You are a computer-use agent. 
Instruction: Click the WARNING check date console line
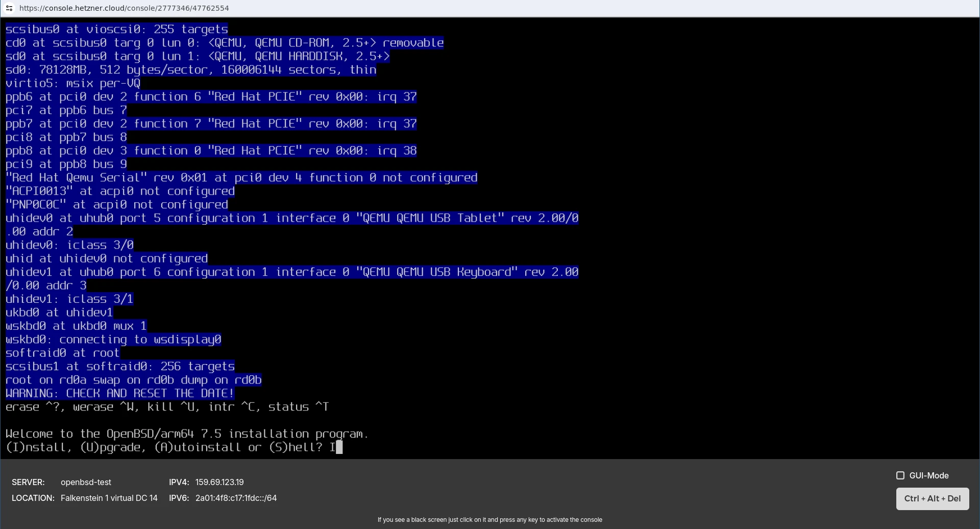coord(119,393)
